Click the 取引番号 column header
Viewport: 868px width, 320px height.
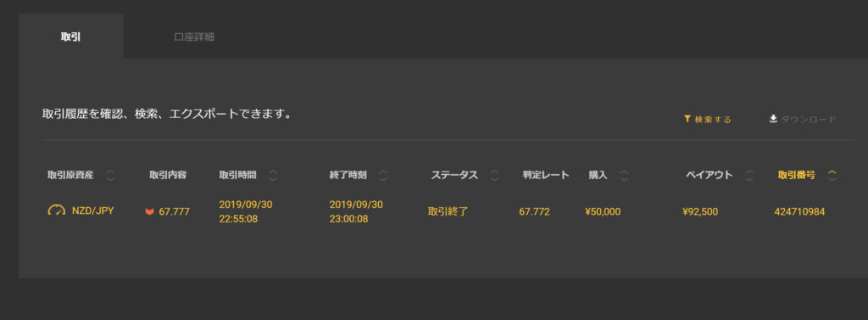pos(796,175)
